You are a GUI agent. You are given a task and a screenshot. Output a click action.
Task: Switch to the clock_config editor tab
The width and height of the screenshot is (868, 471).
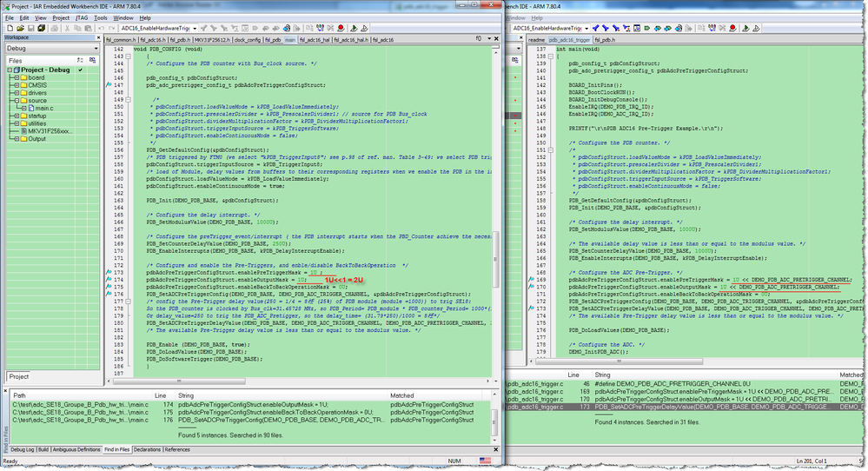[x=248, y=40]
